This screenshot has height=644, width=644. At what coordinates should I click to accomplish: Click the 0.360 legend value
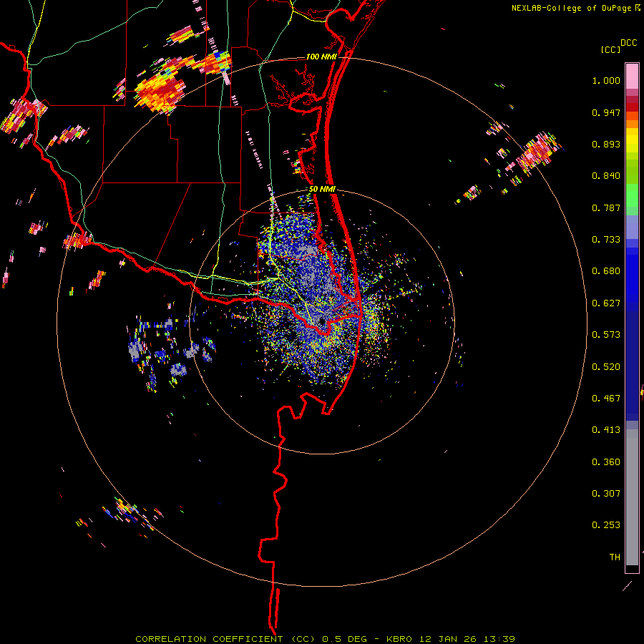pyautogui.click(x=606, y=462)
